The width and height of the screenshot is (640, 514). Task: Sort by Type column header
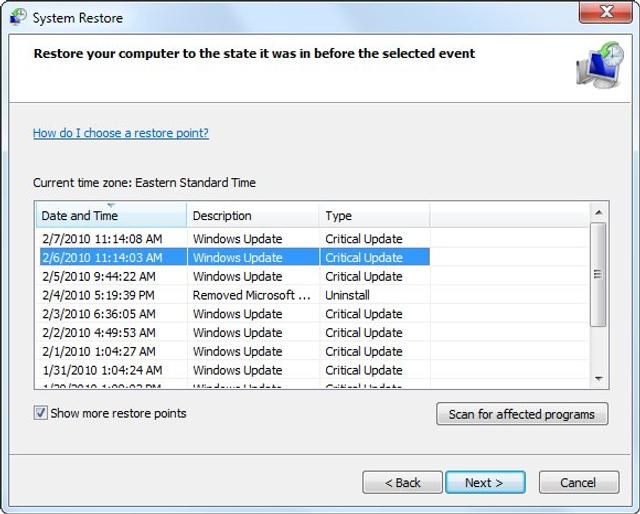[374, 216]
